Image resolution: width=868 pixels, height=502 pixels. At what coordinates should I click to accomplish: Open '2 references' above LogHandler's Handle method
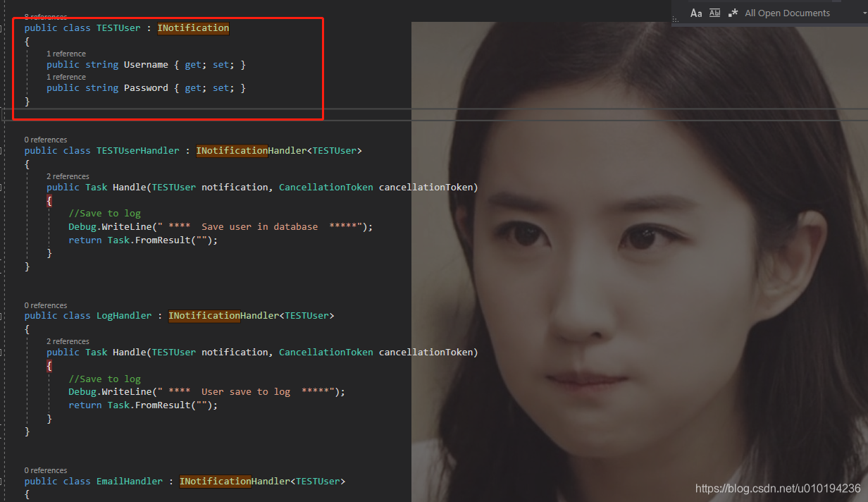point(68,341)
